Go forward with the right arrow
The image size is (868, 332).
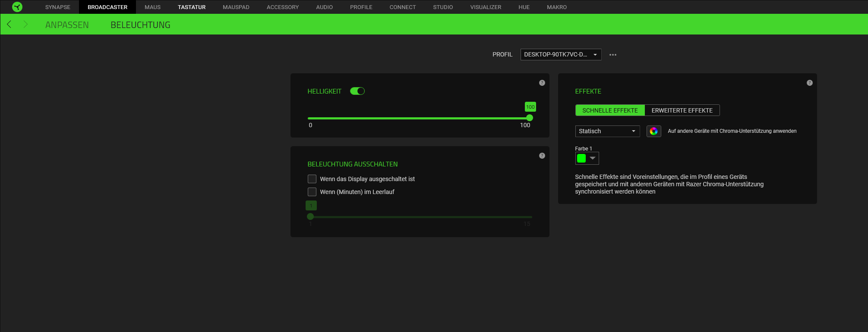tap(25, 24)
